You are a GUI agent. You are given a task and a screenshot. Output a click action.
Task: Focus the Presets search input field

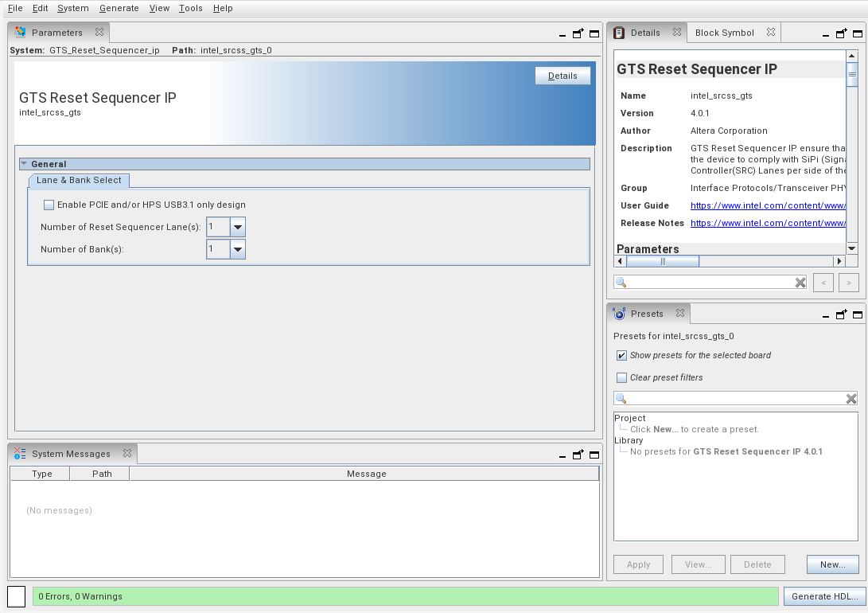(736, 398)
